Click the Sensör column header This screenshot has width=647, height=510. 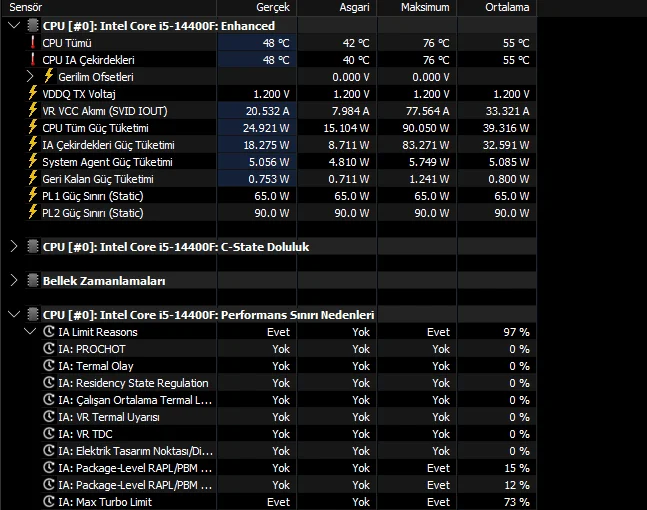pos(26,7)
